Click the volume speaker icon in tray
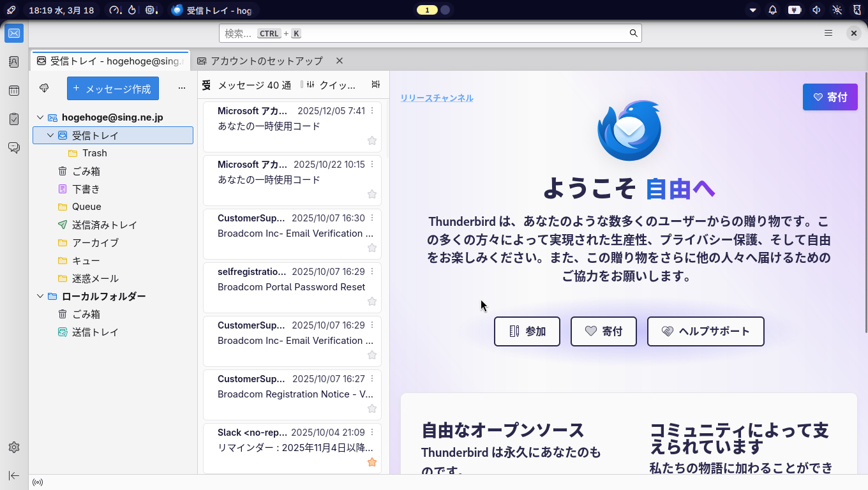This screenshot has height=490, width=868. [x=816, y=10]
